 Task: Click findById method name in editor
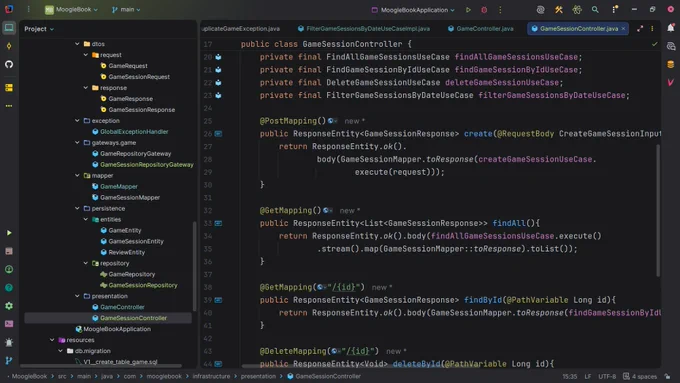(483, 300)
